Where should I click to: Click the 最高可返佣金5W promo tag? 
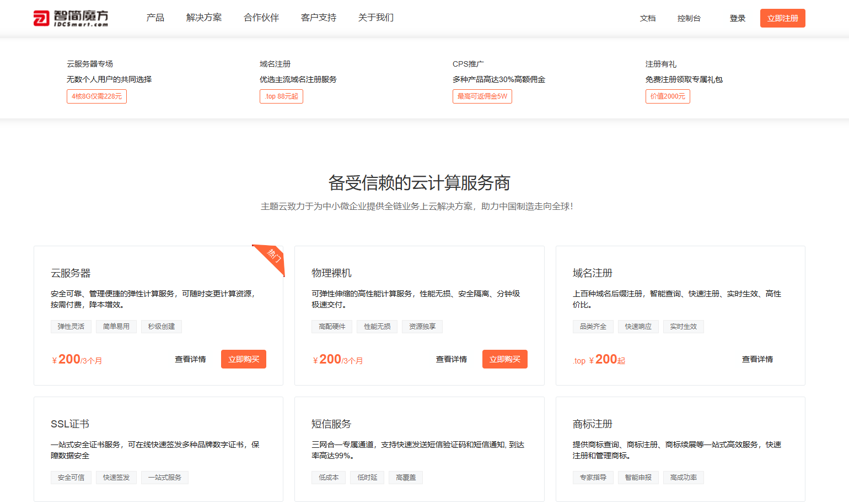pyautogui.click(x=482, y=96)
